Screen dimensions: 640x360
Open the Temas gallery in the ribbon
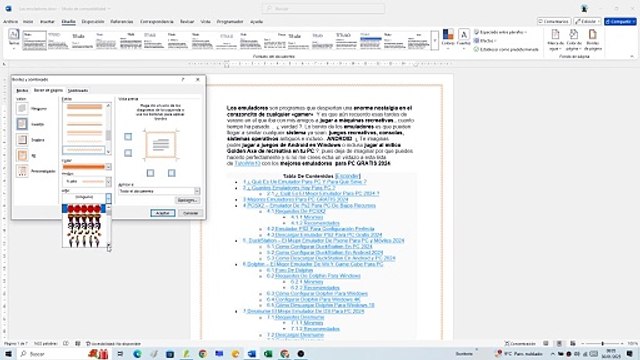click(x=13, y=39)
